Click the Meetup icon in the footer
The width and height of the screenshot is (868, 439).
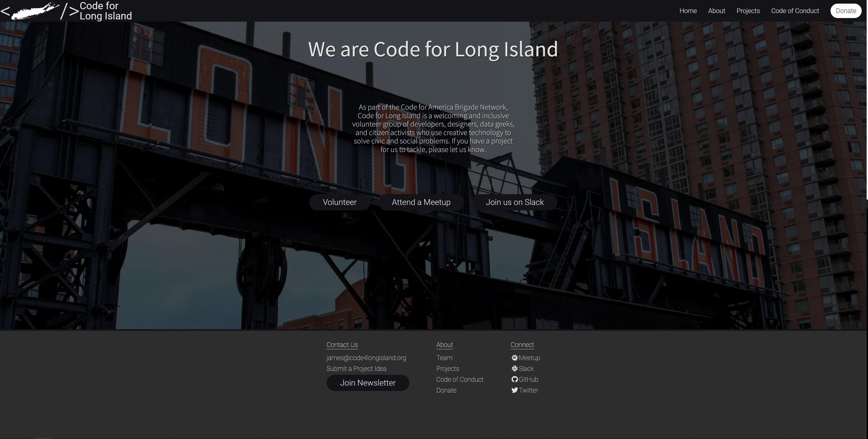(x=515, y=358)
